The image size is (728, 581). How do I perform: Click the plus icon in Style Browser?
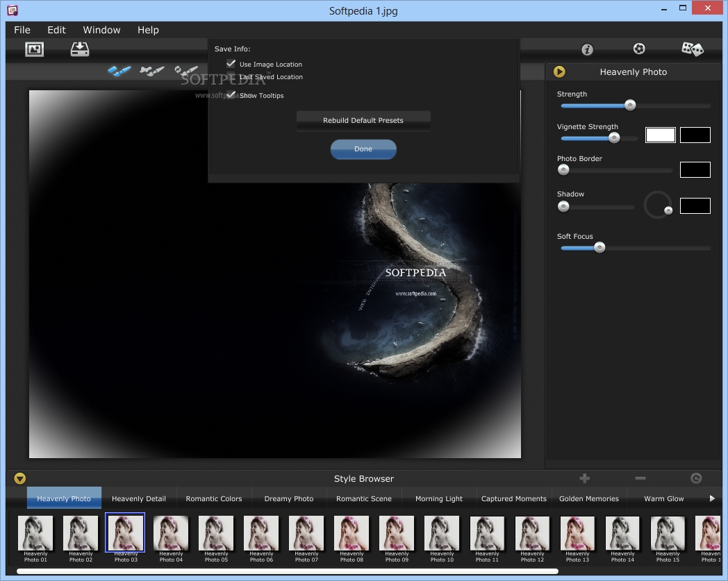pos(584,478)
